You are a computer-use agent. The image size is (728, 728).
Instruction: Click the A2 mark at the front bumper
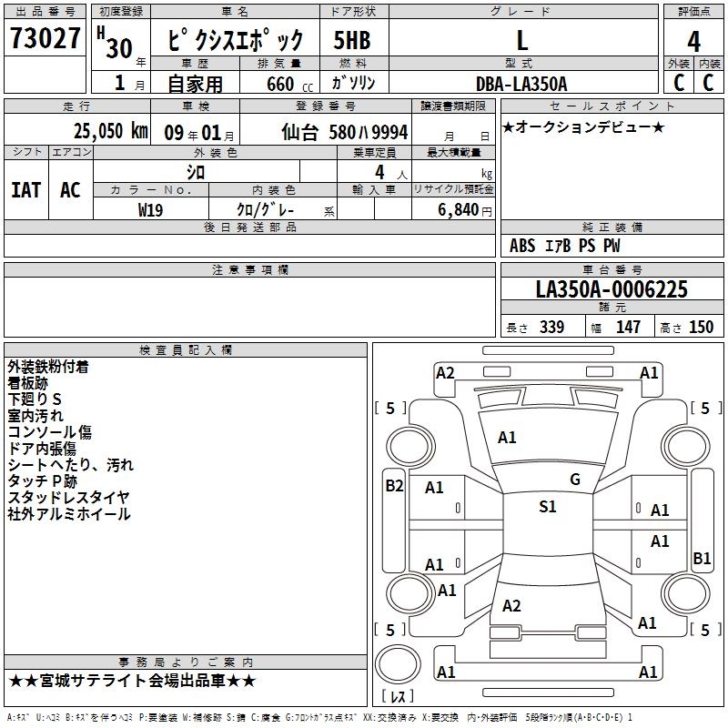[x=445, y=373]
